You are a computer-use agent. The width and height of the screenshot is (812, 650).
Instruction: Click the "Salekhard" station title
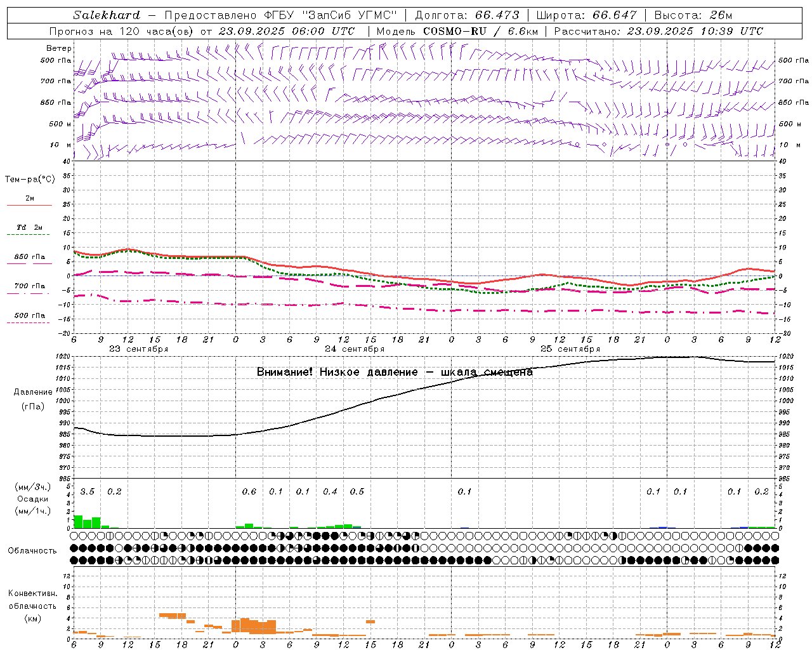coord(107,15)
